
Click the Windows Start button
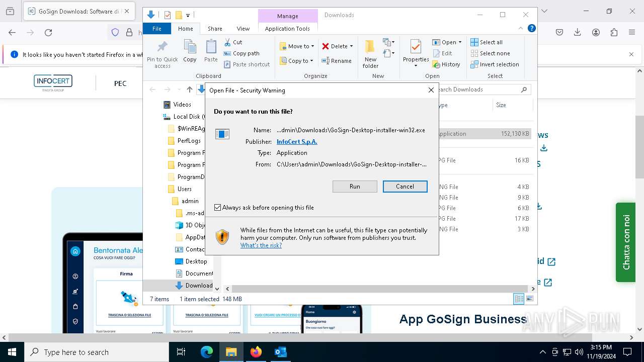click(x=12, y=352)
